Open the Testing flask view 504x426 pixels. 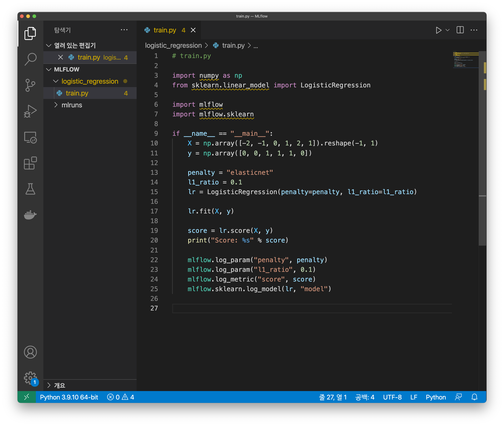point(30,189)
